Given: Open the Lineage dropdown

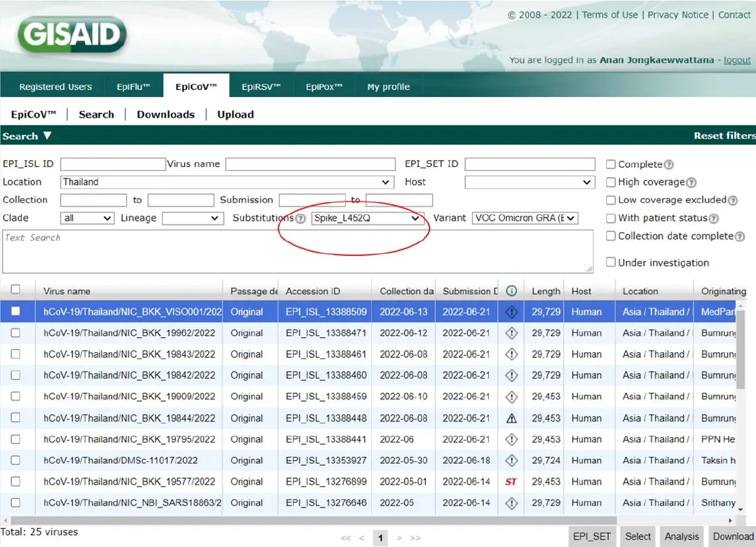Looking at the screenshot, I should tap(193, 218).
